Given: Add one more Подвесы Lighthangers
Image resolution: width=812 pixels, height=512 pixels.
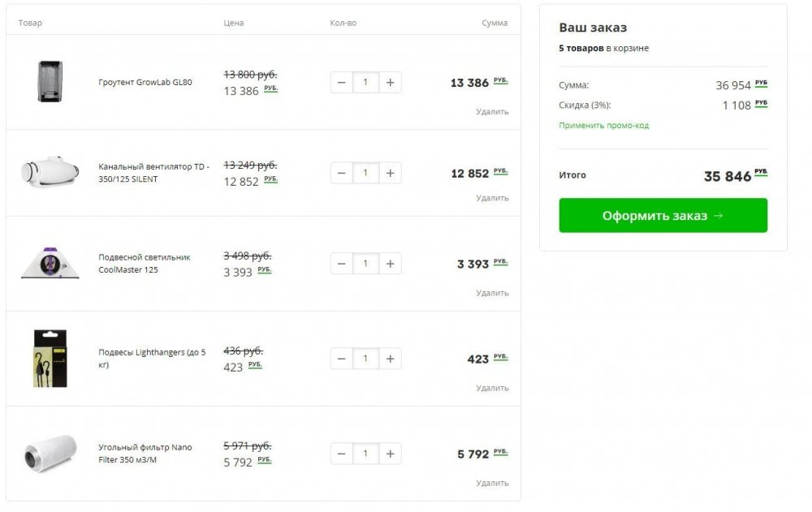Looking at the screenshot, I should coord(390,359).
